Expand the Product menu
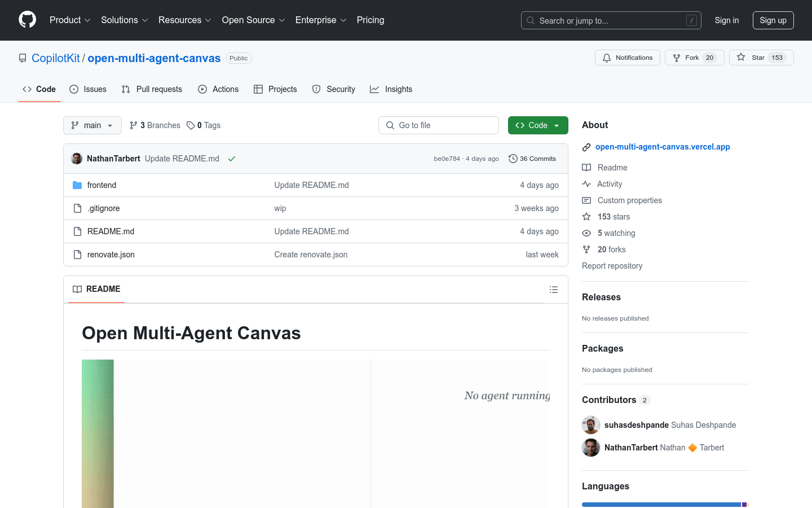The height and width of the screenshot is (508, 812). pyautogui.click(x=70, y=20)
